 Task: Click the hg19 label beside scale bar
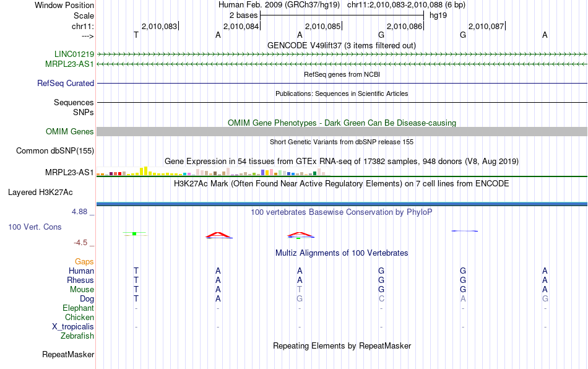[438, 15]
